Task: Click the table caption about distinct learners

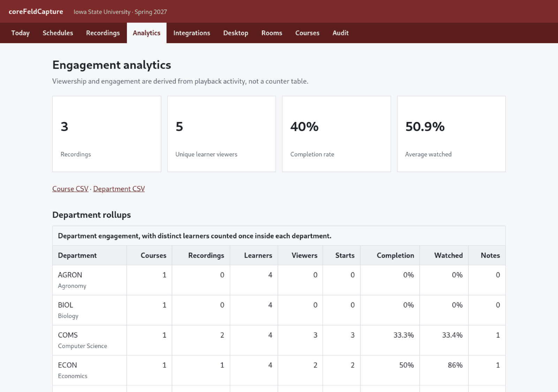Action: (195, 236)
